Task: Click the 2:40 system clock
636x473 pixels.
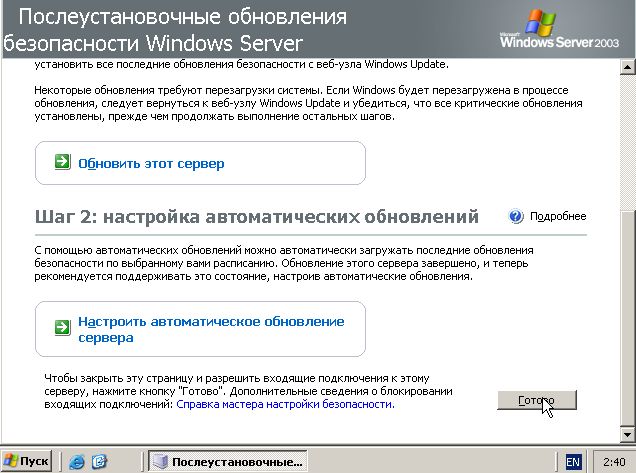Action: pos(614,462)
